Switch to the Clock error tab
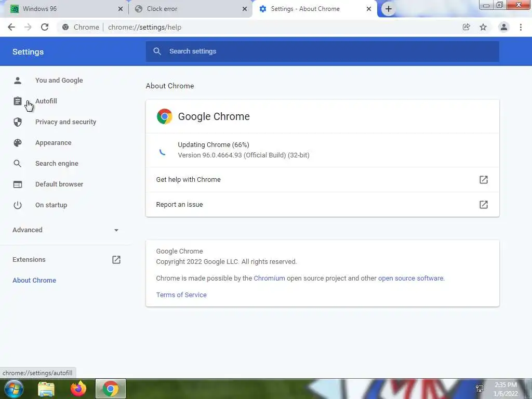Image resolution: width=532 pixels, height=399 pixels. (190, 9)
